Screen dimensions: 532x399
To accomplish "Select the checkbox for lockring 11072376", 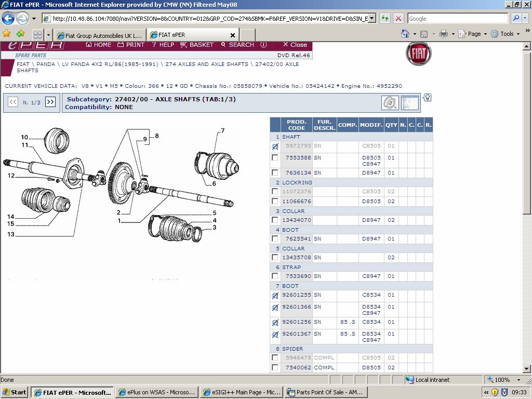I will pos(275,191).
